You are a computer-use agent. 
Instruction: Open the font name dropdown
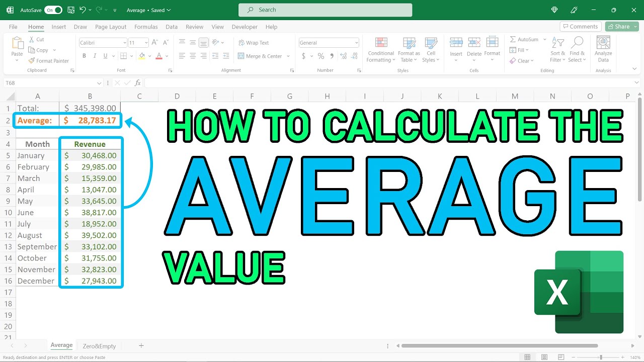125,43
